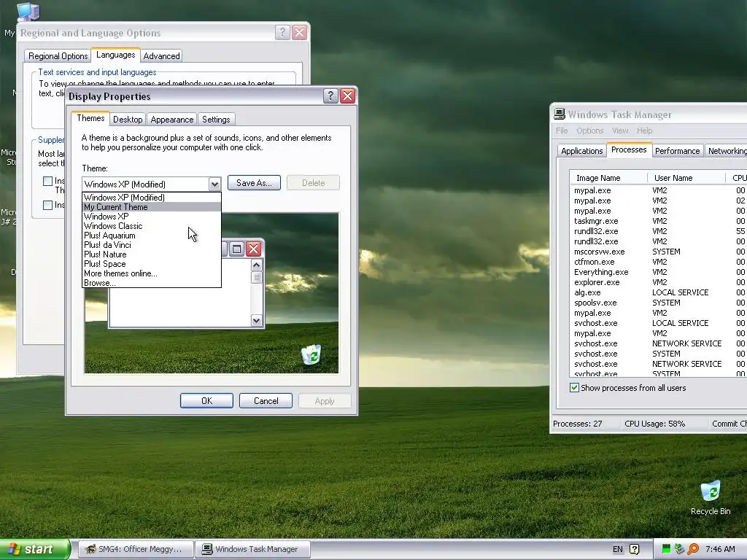The image size is (747, 560).
Task: Switch to SMG4: Officer Meggy taskbar button
Action: coord(135,549)
